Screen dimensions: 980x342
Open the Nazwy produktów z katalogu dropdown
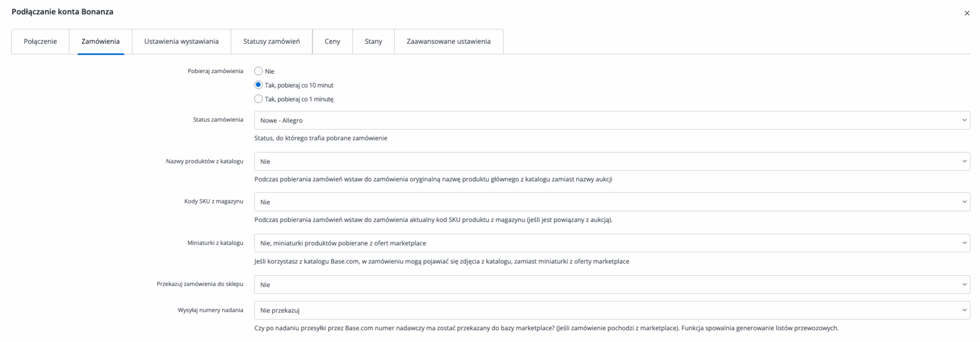click(x=612, y=161)
